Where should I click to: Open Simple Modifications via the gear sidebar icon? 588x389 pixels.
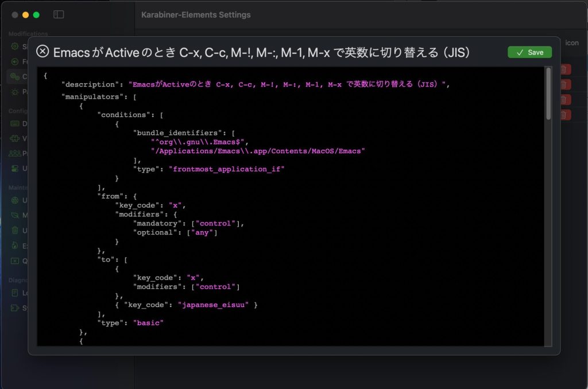(x=14, y=46)
